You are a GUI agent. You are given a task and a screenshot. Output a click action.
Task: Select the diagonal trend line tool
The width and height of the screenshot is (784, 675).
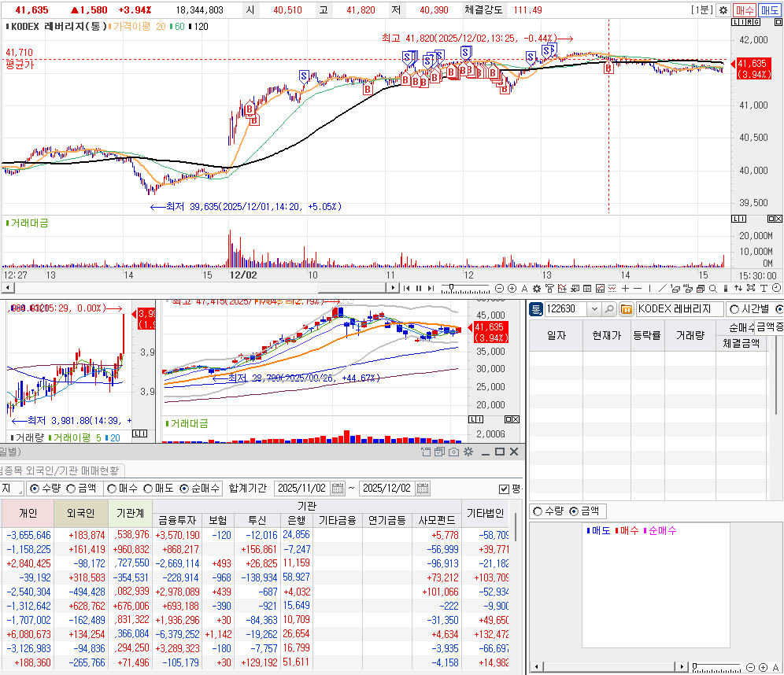tap(662, 288)
